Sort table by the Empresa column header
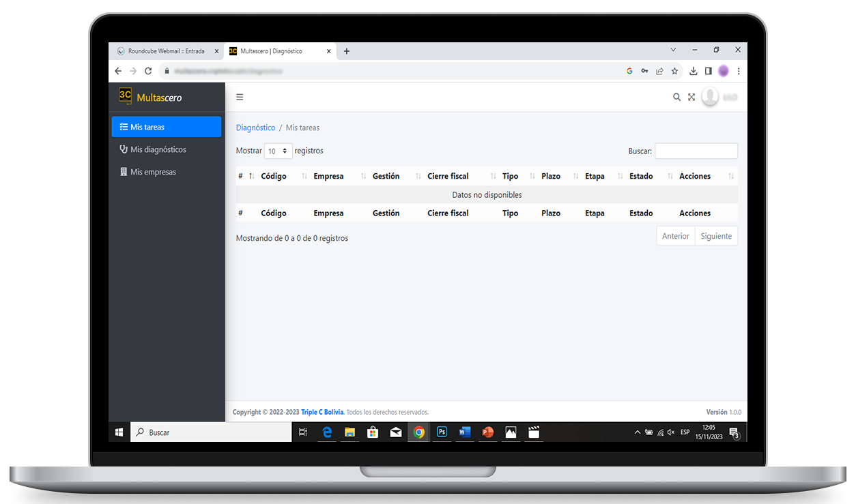856x504 pixels. pyautogui.click(x=328, y=176)
